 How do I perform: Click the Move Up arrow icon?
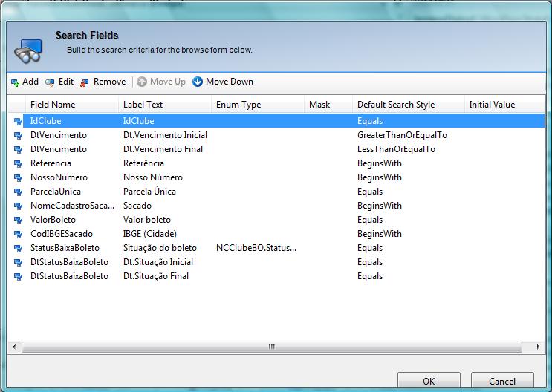point(142,82)
